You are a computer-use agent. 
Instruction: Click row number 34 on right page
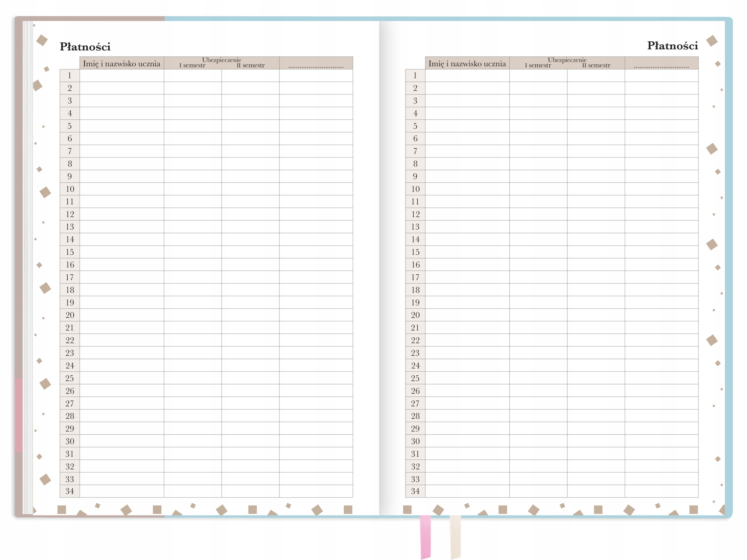tap(415, 491)
